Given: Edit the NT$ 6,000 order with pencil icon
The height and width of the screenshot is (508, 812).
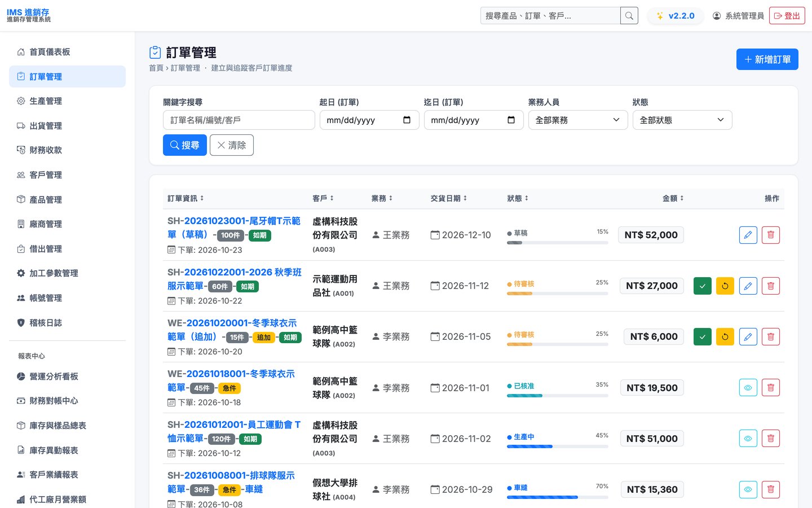Looking at the screenshot, I should [x=748, y=336].
